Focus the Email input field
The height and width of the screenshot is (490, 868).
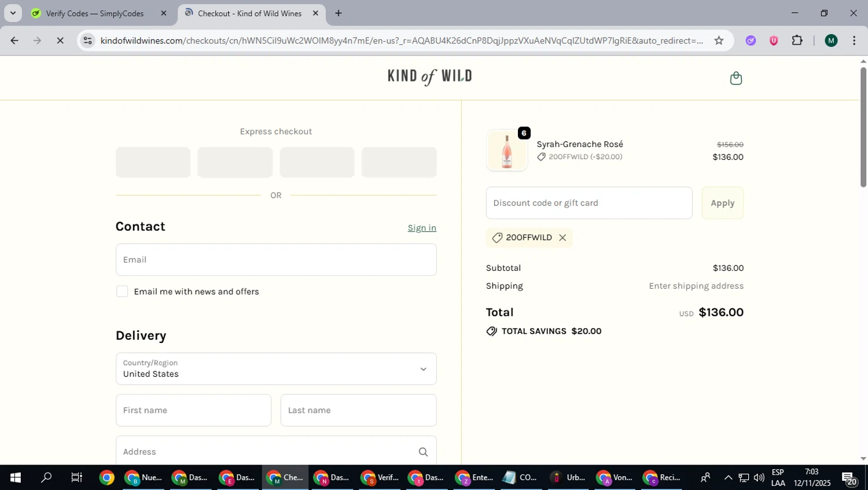276,260
